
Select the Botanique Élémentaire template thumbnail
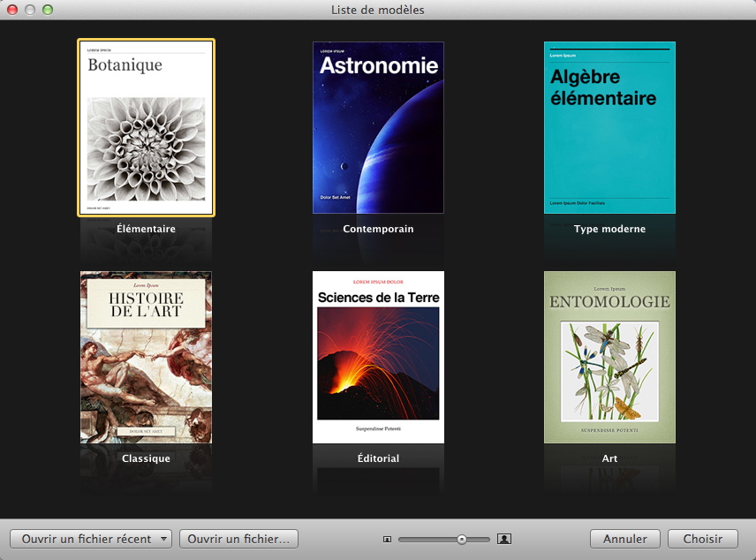pyautogui.click(x=146, y=128)
